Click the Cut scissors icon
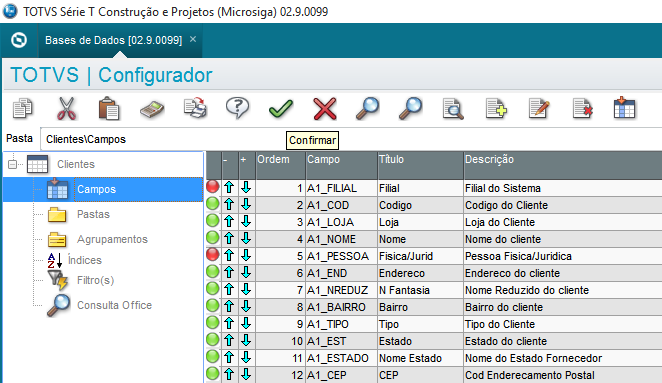This screenshot has height=383, width=662. [66, 109]
